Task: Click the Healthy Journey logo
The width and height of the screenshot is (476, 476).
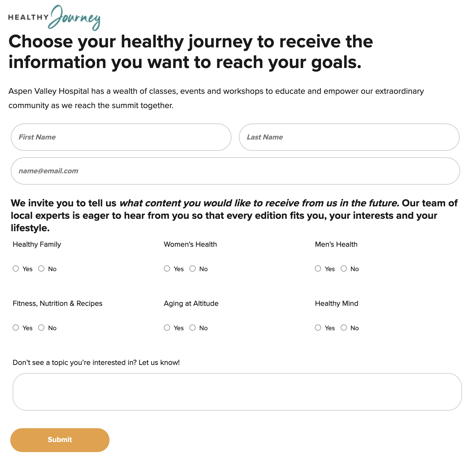Action: 54,18
